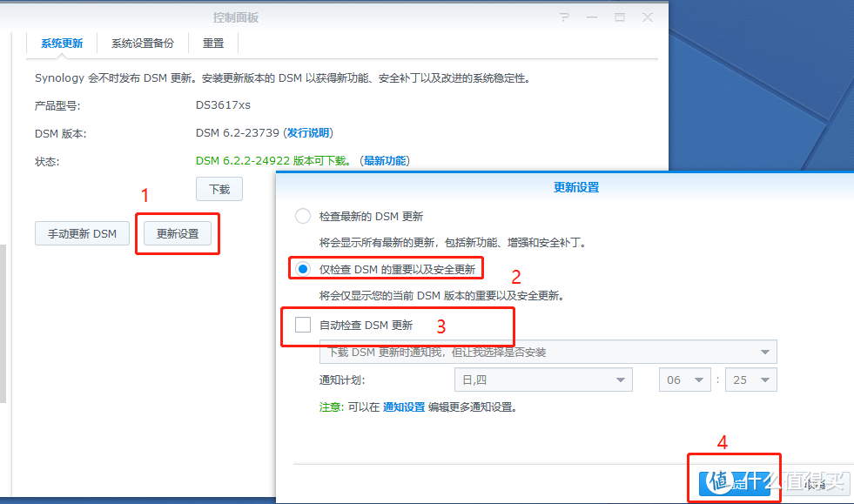
Task: Select 仅检查 DSM 的重要以及安全更新 option
Action: tap(303, 269)
